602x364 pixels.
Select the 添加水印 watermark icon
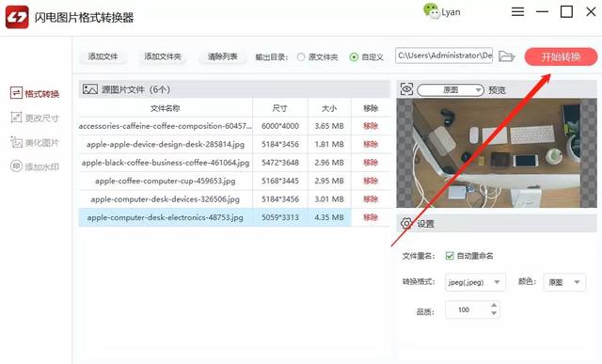pos(16,166)
